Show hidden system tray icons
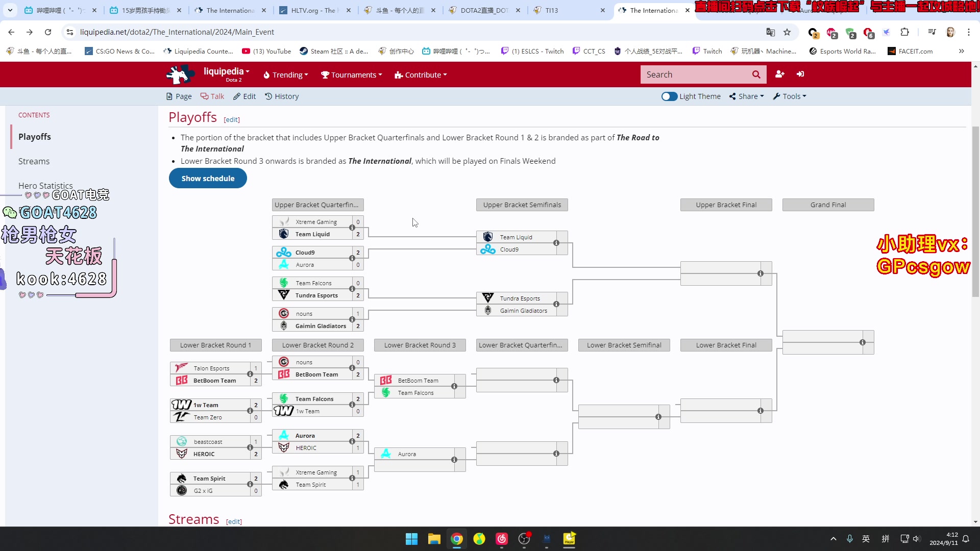This screenshot has height=551, width=980. [834, 539]
